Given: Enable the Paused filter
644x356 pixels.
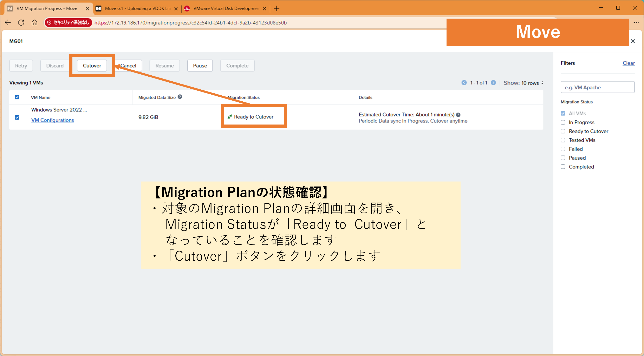Looking at the screenshot, I should coord(563,158).
